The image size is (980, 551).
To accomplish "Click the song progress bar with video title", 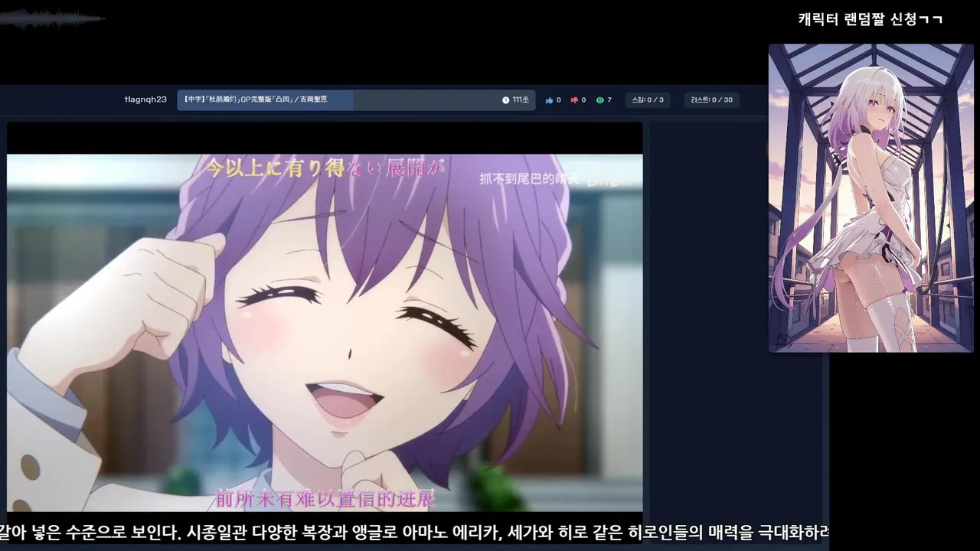I will point(356,100).
